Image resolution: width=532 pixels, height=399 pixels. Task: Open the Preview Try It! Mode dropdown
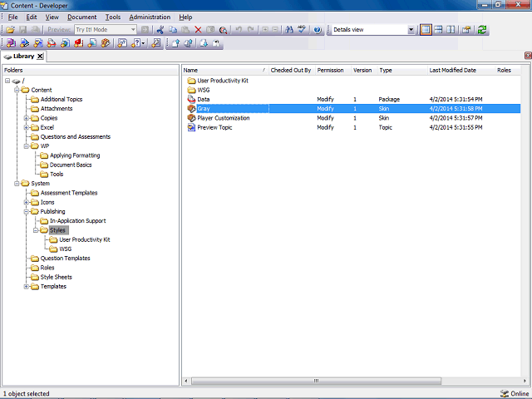[x=133, y=30]
